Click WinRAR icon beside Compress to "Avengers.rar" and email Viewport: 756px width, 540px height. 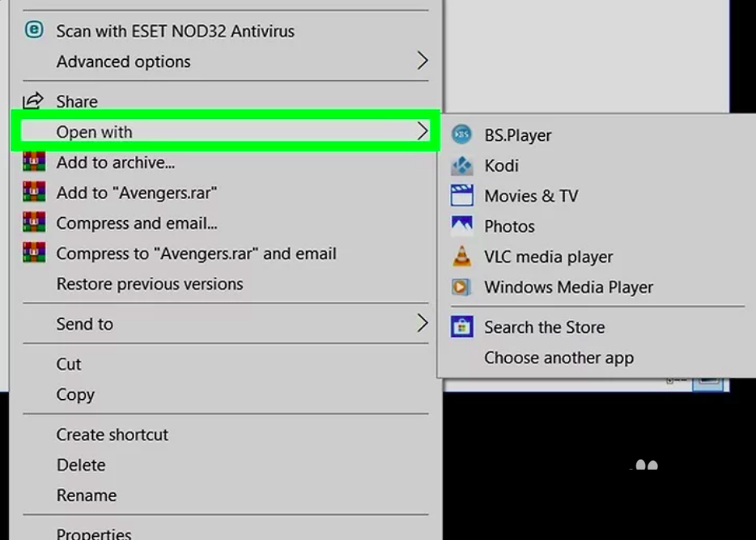tap(34, 253)
